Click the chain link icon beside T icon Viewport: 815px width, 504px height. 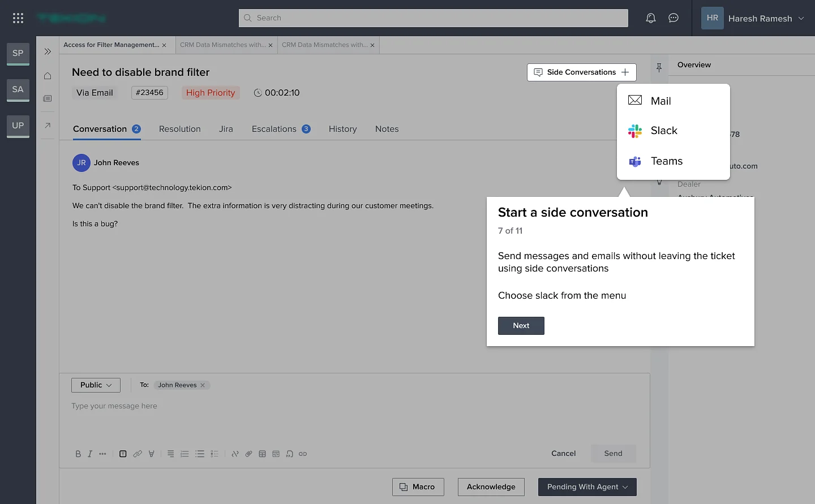tap(138, 454)
